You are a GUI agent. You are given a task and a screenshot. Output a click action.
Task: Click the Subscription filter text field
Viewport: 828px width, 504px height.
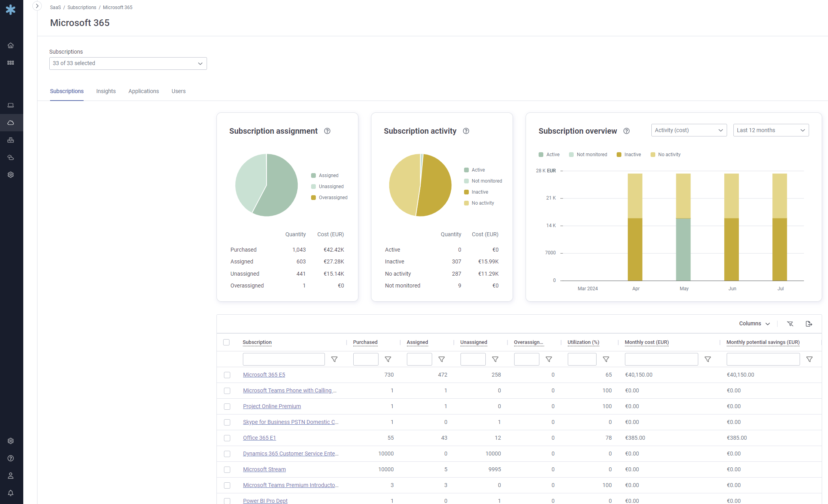click(x=284, y=359)
